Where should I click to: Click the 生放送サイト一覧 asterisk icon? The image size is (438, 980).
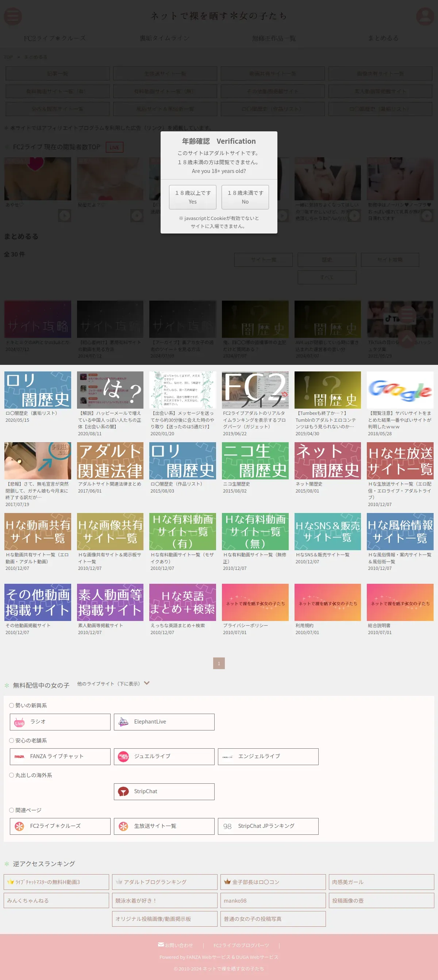[123, 826]
